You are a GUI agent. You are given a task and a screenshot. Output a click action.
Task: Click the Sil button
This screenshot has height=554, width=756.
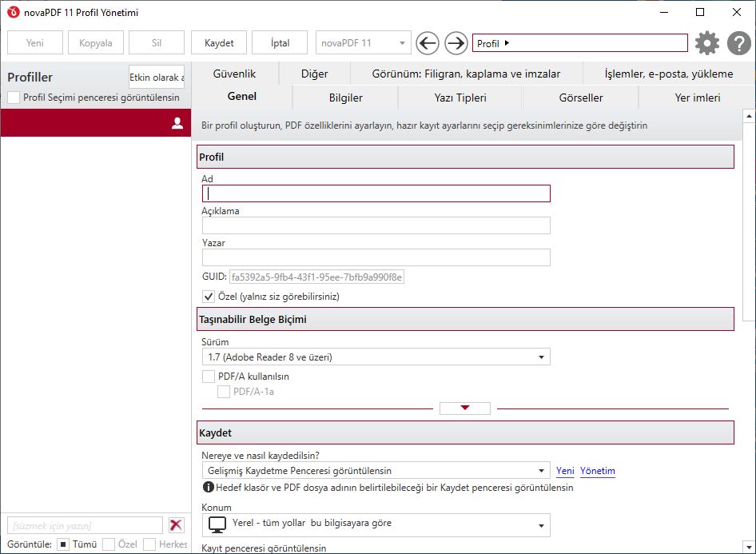pos(157,43)
